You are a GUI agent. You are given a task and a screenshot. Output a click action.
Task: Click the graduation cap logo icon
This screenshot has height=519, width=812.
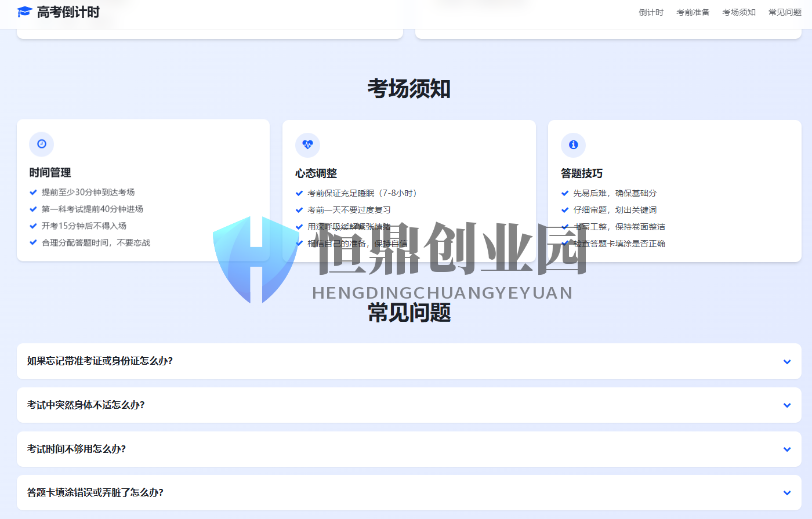tap(24, 12)
